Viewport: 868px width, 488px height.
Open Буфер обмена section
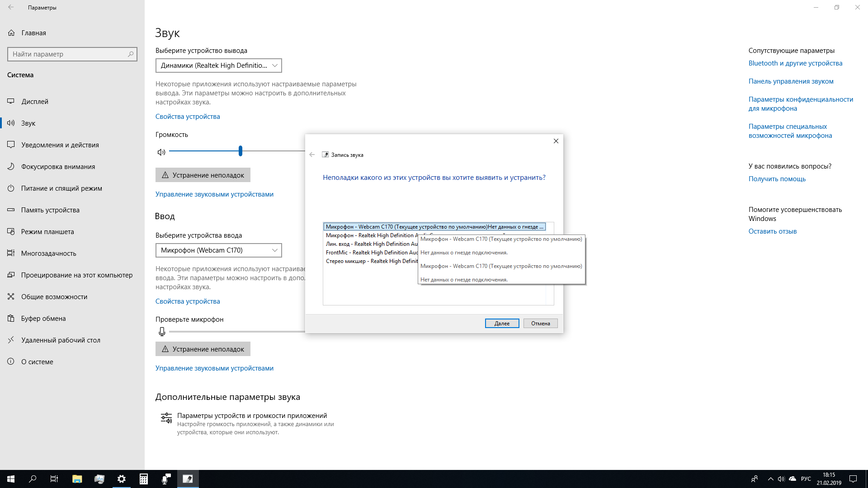(72, 319)
